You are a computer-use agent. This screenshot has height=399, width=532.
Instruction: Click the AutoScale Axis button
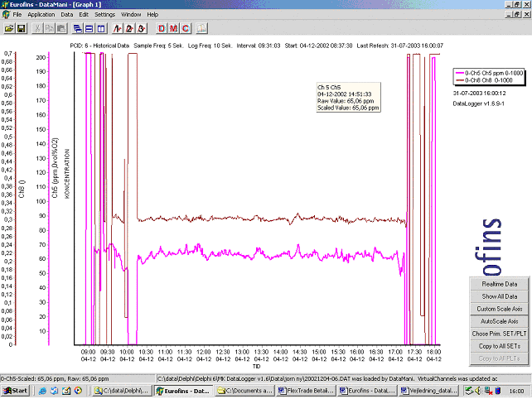(x=499, y=321)
